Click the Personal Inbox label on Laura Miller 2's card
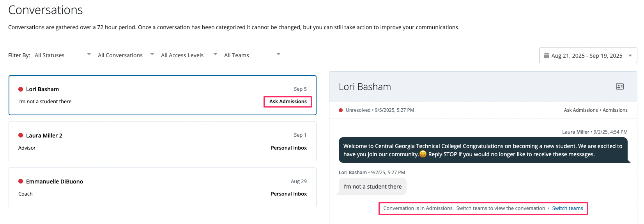The image size is (644, 224). [x=288, y=148]
